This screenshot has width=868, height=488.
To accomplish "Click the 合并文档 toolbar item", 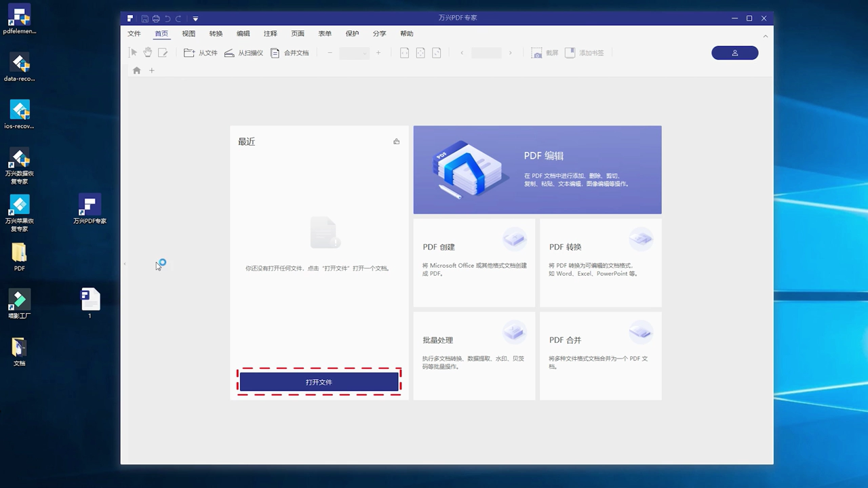I will click(x=290, y=53).
